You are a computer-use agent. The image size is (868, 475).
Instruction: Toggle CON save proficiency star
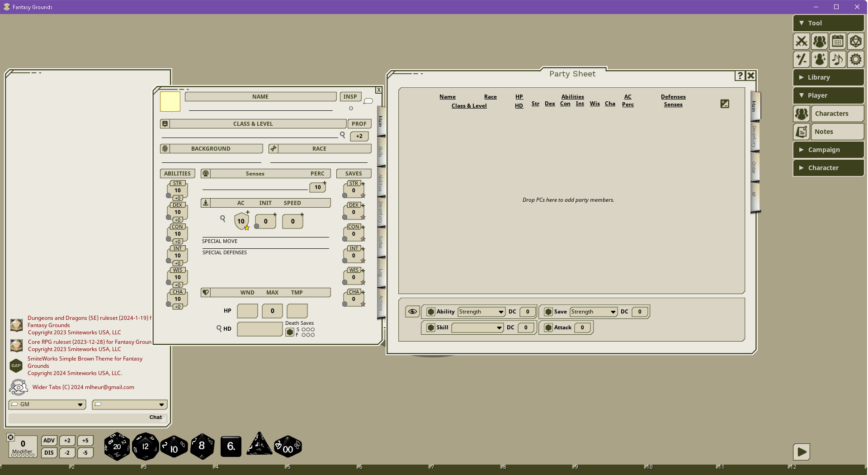[363, 239]
